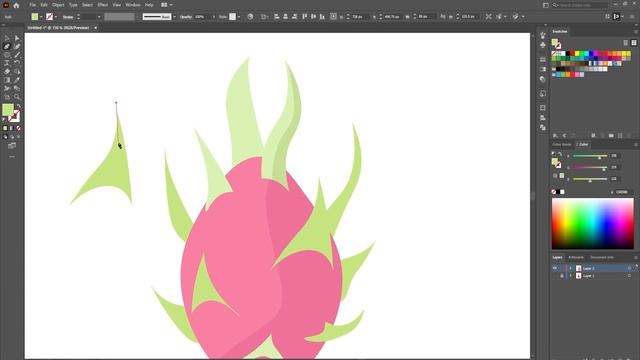Click the green fill swatch in toolbar
The width and height of the screenshot is (640, 360).
click(8, 109)
